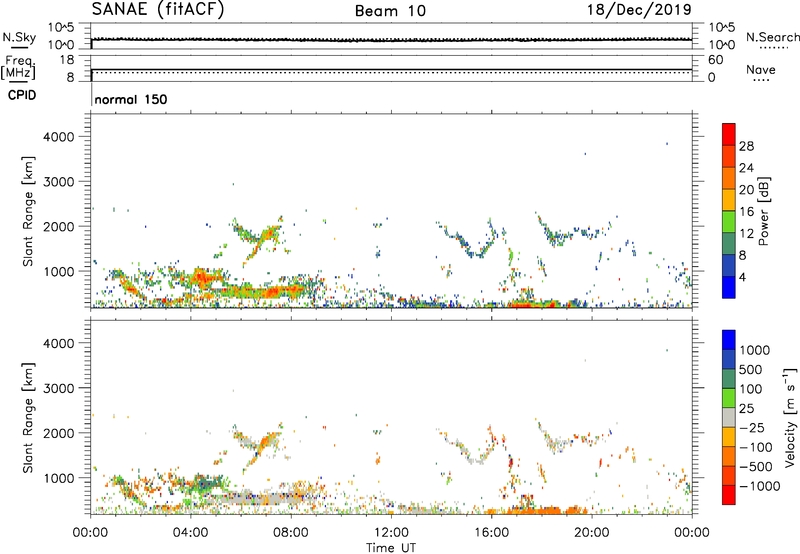The height and width of the screenshot is (554, 800).
Task: Click the "Velocity [m s-1]" color bar title
Action: tap(790, 417)
